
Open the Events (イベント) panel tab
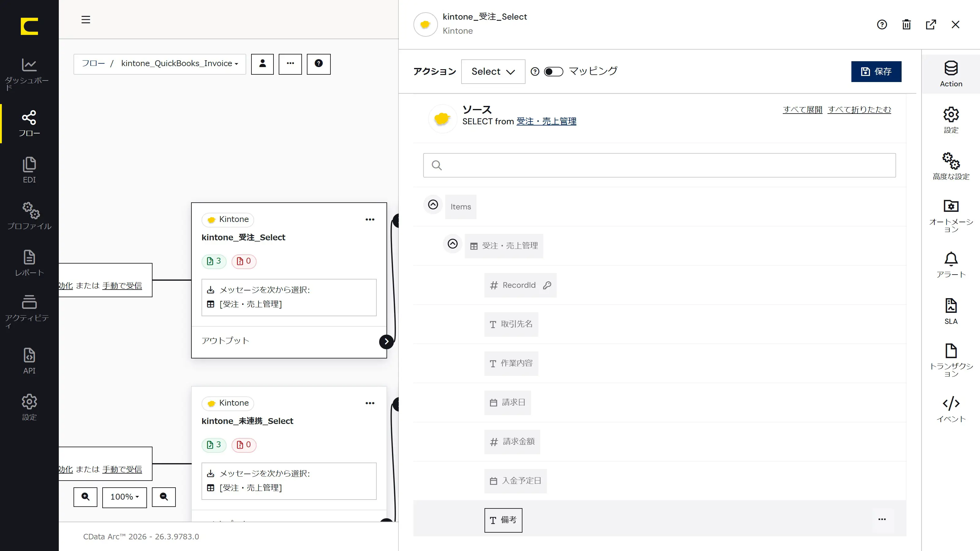click(x=951, y=409)
